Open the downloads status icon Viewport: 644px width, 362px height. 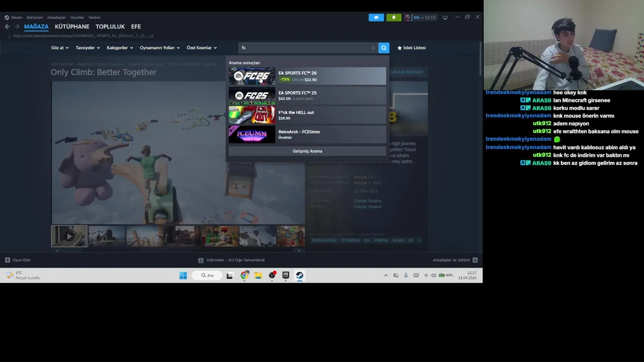(201, 260)
